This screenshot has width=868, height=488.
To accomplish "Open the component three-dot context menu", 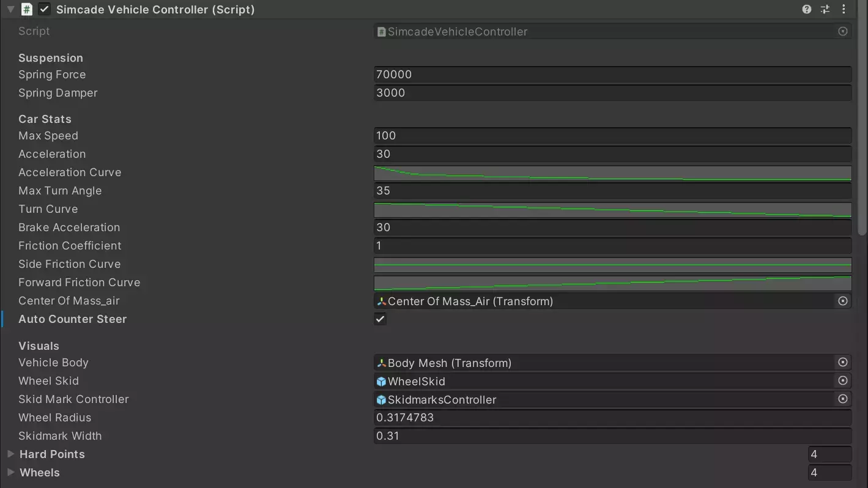I will [844, 9].
